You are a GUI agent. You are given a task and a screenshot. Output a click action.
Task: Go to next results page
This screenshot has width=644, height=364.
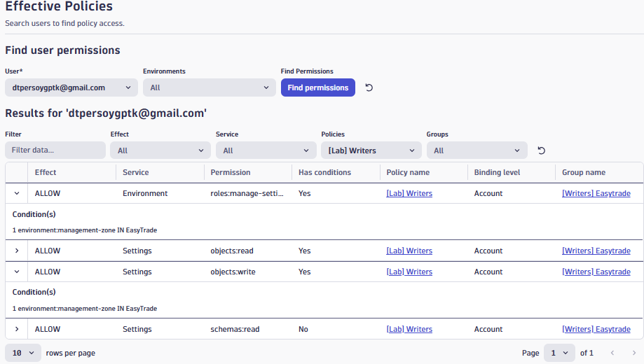click(634, 353)
